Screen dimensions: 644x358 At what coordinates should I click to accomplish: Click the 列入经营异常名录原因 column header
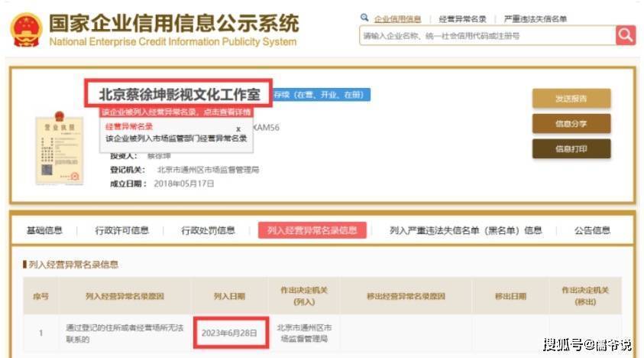click(x=125, y=296)
